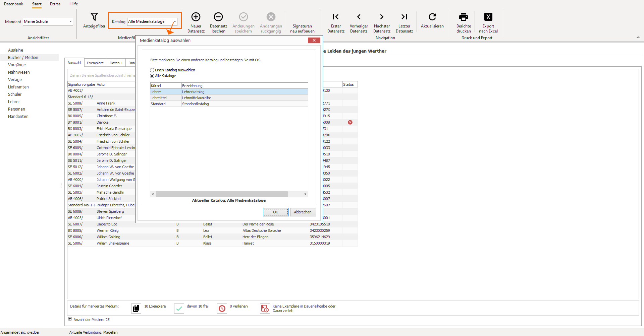Expand the Katalog 'Alle Medienkataloge' dropdown

[152, 22]
